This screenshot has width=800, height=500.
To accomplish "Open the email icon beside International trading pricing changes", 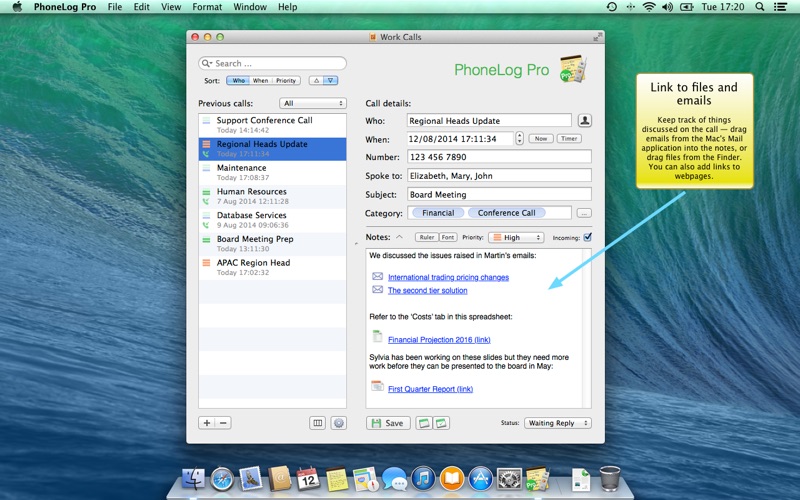I will (x=377, y=277).
